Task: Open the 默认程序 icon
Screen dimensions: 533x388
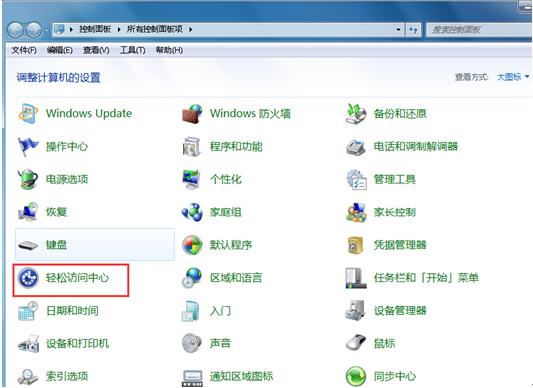Action: 192,245
